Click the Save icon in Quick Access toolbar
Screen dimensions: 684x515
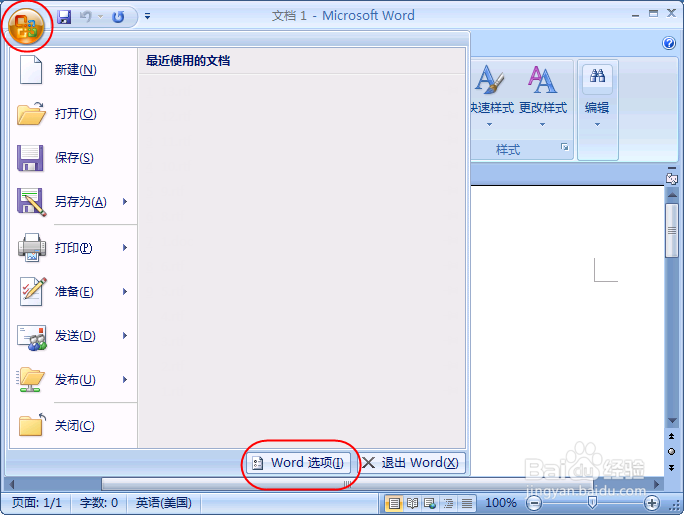pos(64,17)
